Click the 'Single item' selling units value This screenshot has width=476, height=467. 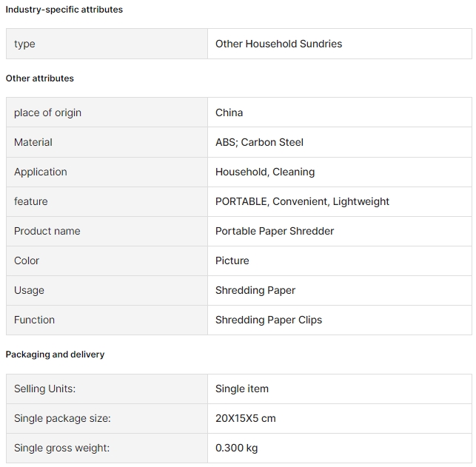241,389
